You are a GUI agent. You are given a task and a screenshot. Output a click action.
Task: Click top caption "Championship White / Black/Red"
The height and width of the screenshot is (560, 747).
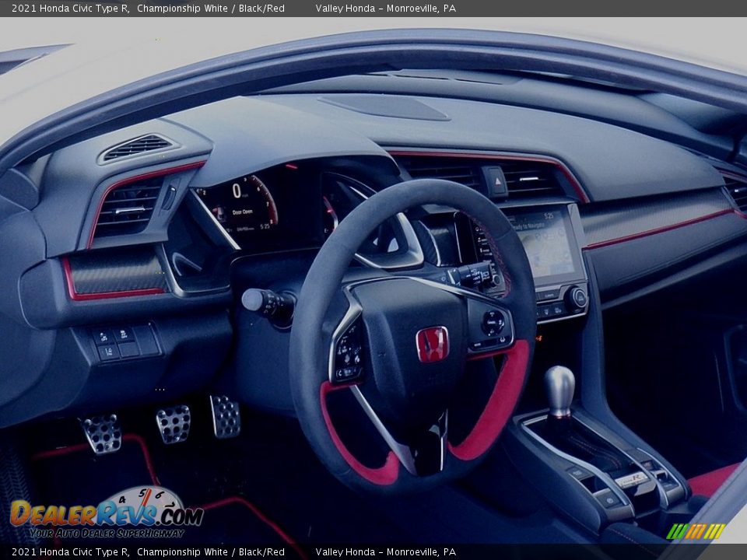pyautogui.click(x=211, y=8)
